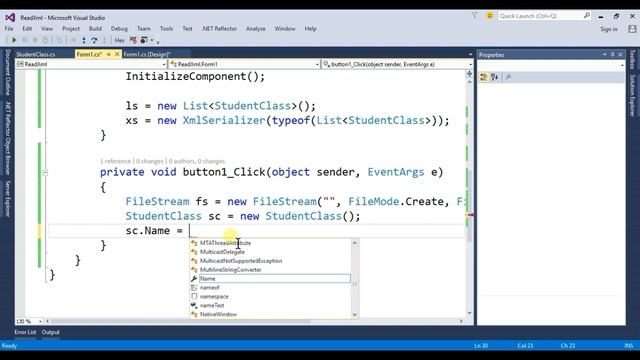The width and height of the screenshot is (640, 360).
Task: Open the Properties object selector dropdown
Action: coord(622,65)
